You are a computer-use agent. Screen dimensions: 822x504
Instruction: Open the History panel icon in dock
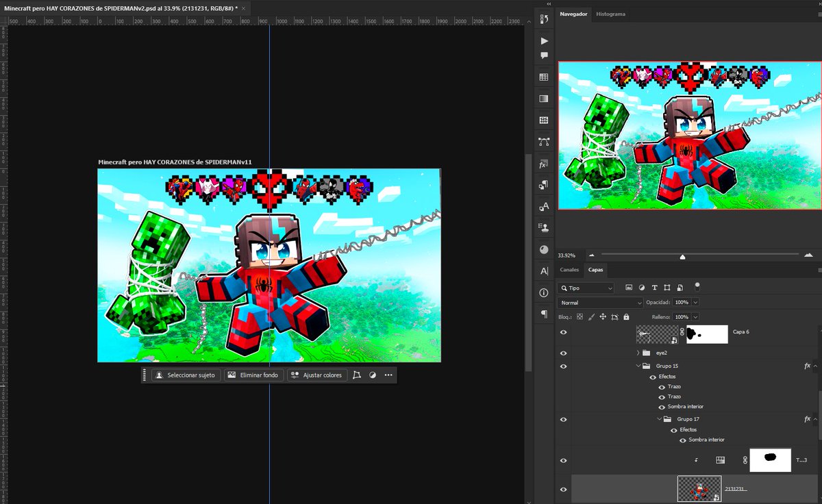pos(544,19)
